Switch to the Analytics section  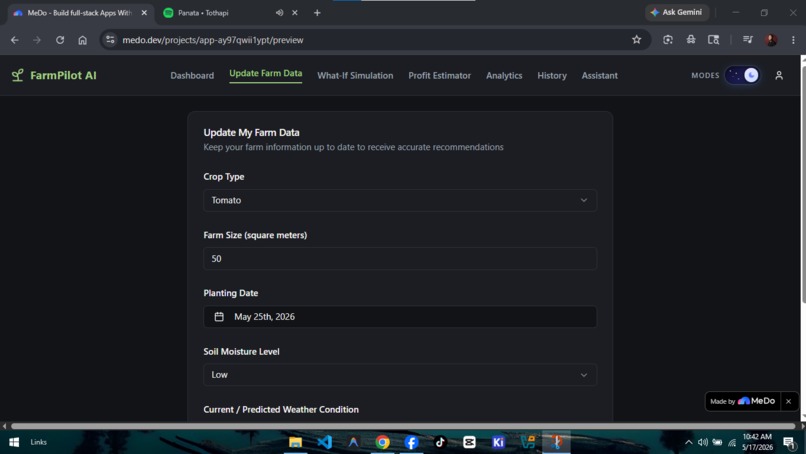tap(504, 76)
